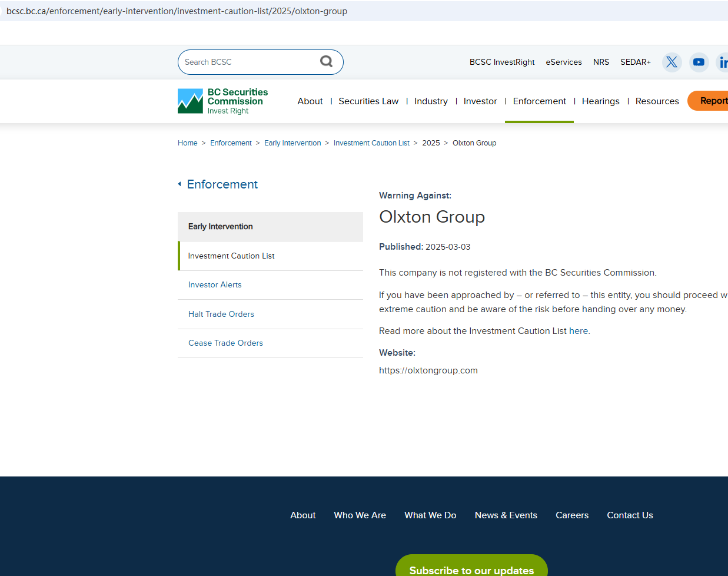This screenshot has height=576, width=728.
Task: Open footer News & Events link
Action: coord(506,515)
